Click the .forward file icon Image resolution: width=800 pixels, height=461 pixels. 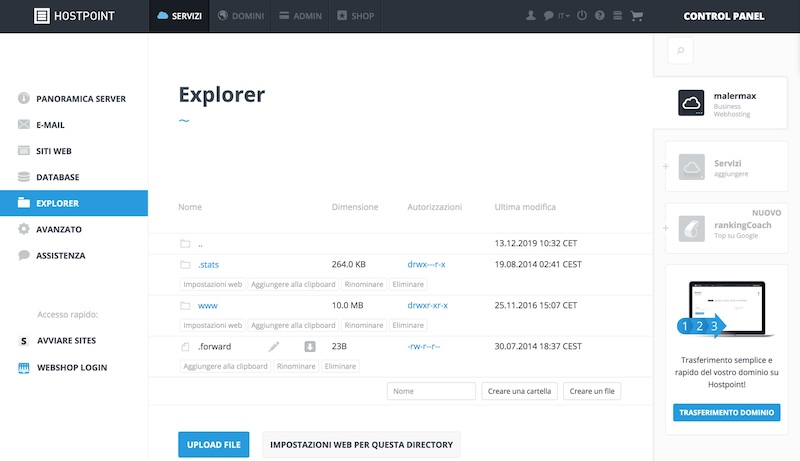[x=185, y=346]
